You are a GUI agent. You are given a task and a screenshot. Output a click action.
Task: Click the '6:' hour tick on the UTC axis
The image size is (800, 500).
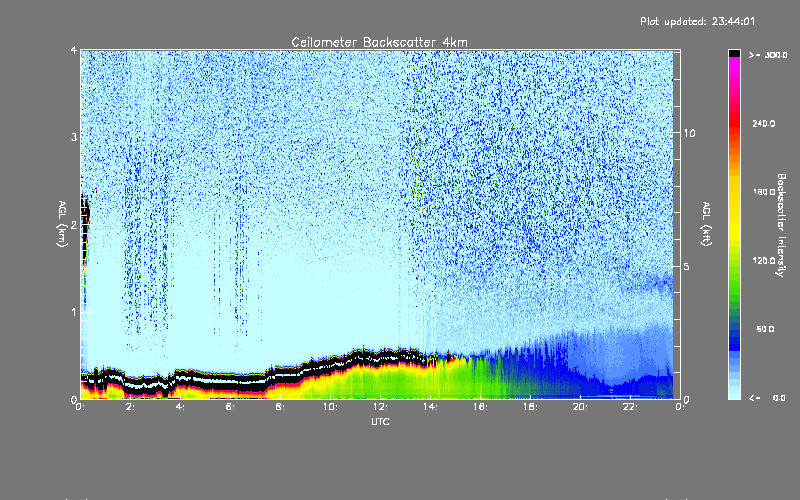pos(231,407)
